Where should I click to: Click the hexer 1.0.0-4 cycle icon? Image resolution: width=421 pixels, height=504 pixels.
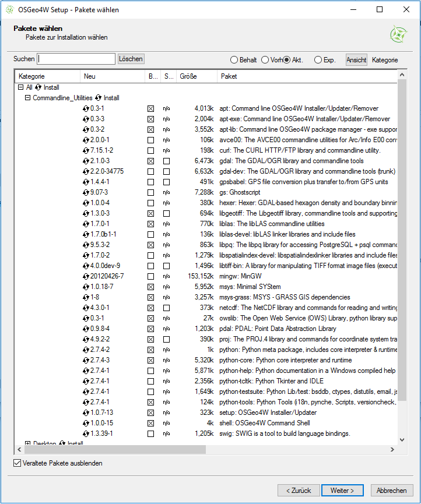click(86, 203)
